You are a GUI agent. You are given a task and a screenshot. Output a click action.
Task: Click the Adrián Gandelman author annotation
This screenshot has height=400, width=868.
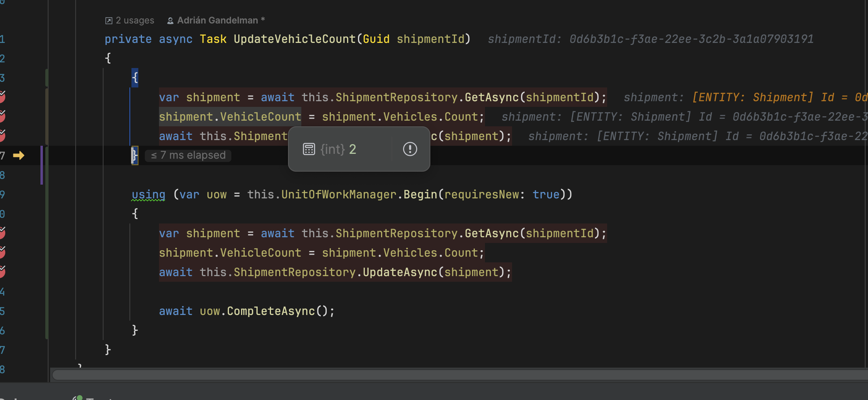point(218,21)
